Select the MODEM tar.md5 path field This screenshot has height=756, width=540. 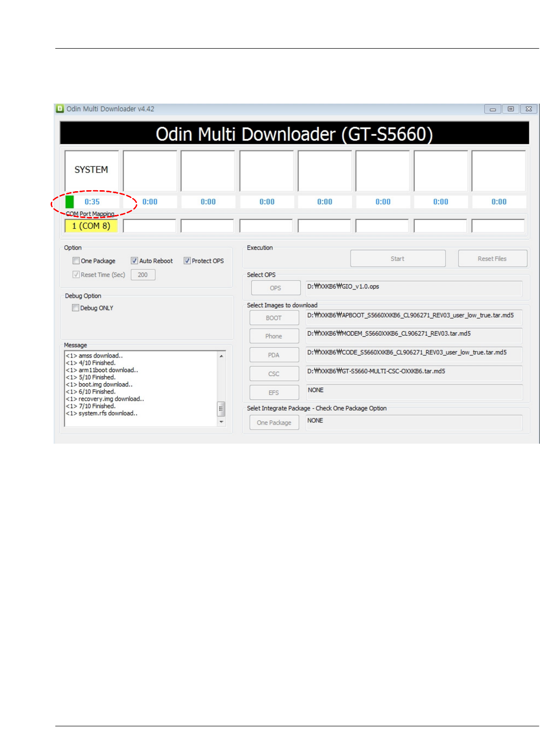pyautogui.click(x=414, y=336)
